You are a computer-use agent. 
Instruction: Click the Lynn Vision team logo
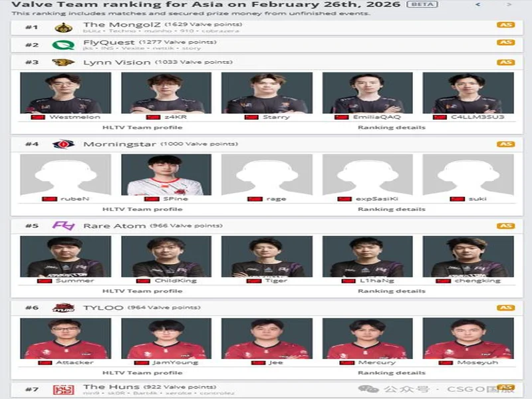pos(63,63)
